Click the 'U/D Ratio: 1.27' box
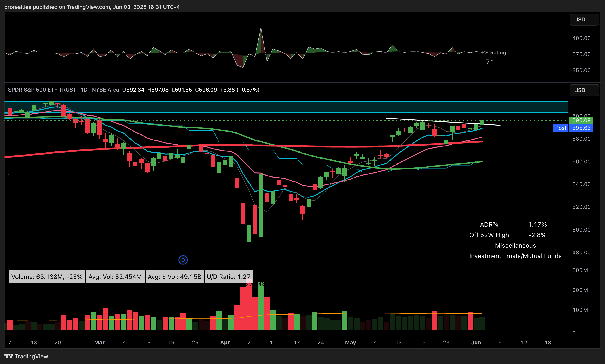The image size is (605, 364). tap(228, 277)
